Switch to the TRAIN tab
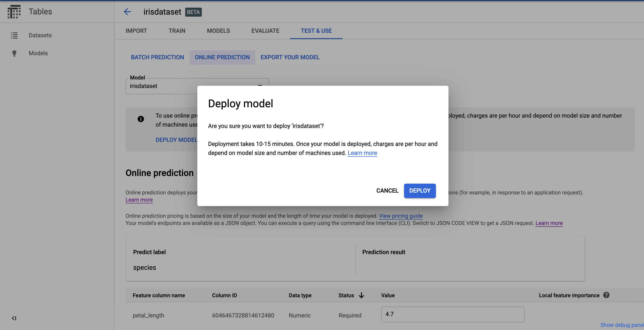This screenshot has width=644, height=330. click(x=177, y=31)
